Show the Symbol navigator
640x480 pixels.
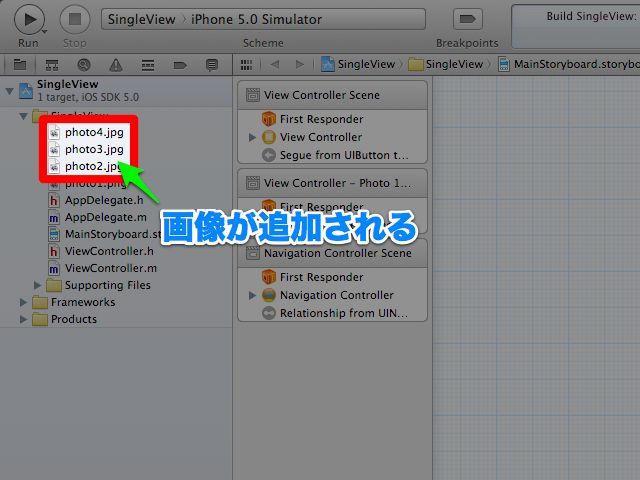51,64
